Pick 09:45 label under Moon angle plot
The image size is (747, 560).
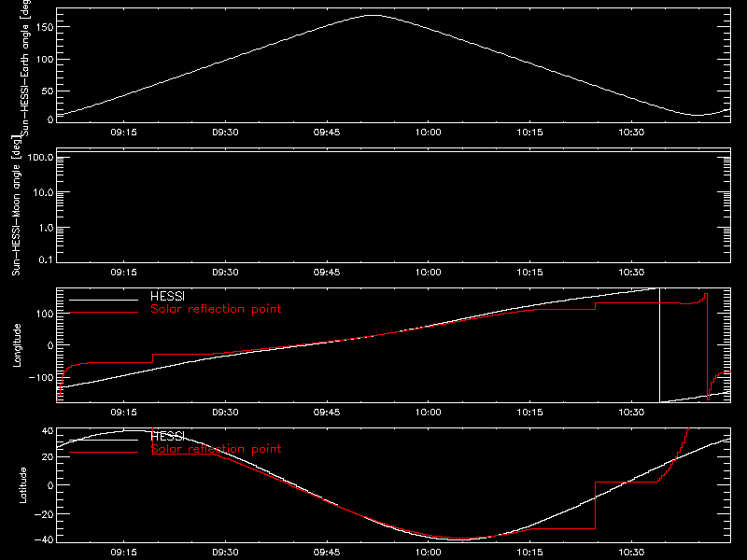[x=327, y=272]
